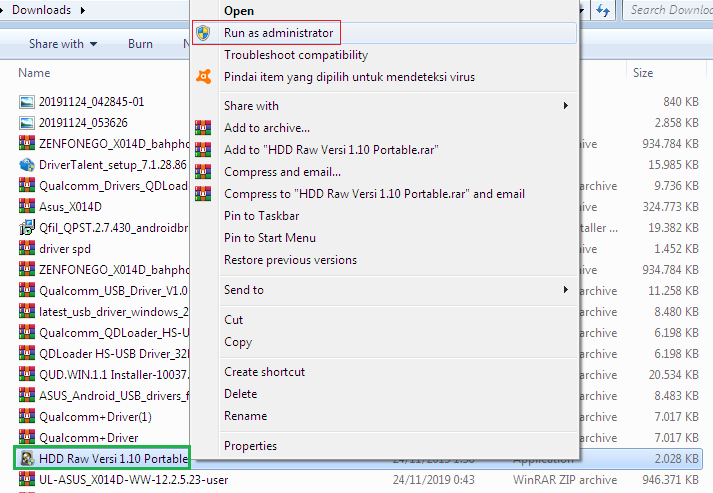713x493 pixels.
Task: Click the image icon of 20191124_053626
Action: [x=27, y=123]
